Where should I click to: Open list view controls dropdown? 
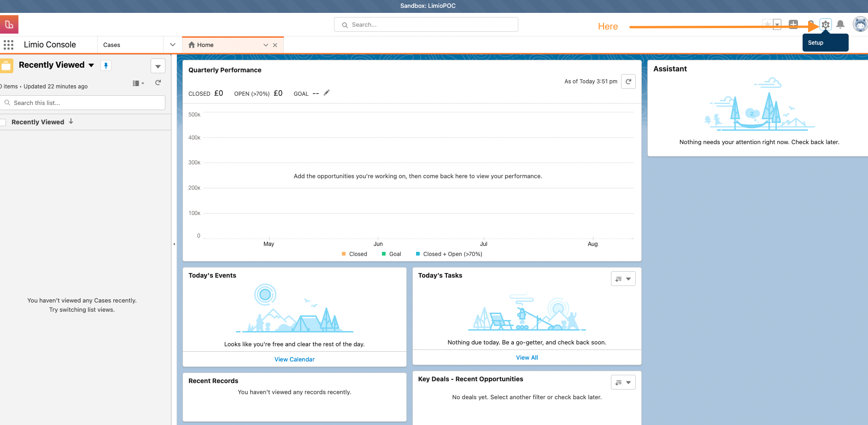click(x=158, y=66)
